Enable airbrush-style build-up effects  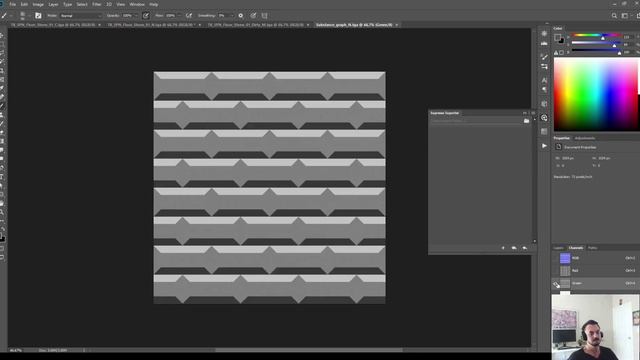(189, 16)
